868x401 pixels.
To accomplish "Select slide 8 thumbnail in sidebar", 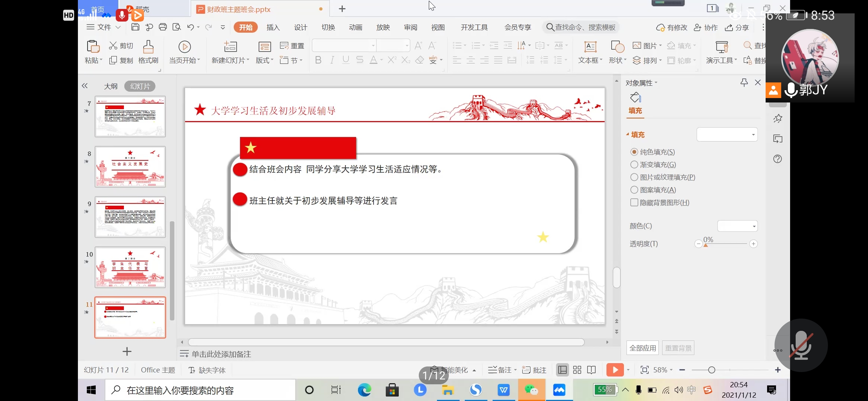I will pos(130,167).
